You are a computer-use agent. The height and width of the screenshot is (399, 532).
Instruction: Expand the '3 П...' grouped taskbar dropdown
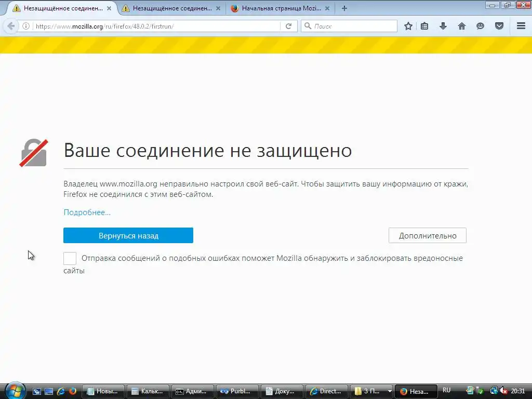[390, 391]
